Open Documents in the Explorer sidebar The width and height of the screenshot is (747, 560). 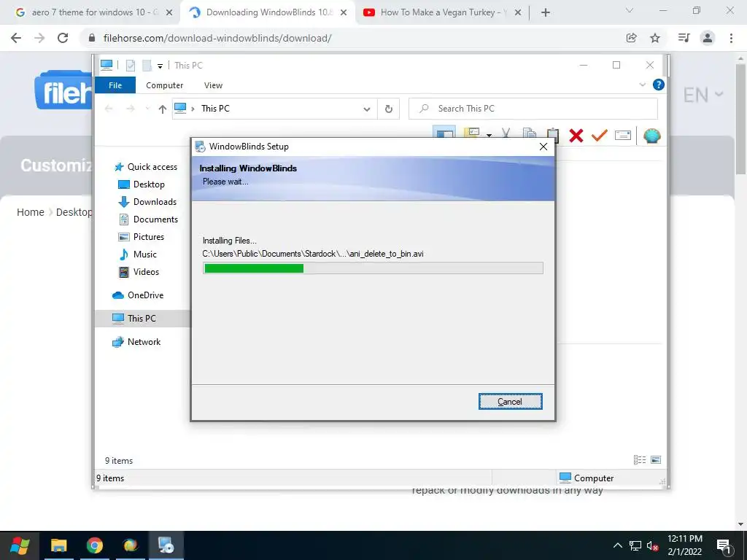148,219
